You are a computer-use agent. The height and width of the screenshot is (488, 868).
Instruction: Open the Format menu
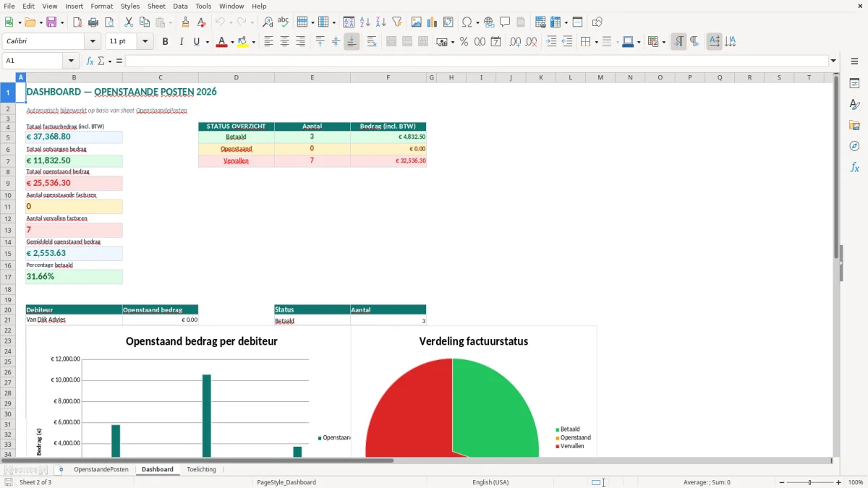pyautogui.click(x=101, y=6)
